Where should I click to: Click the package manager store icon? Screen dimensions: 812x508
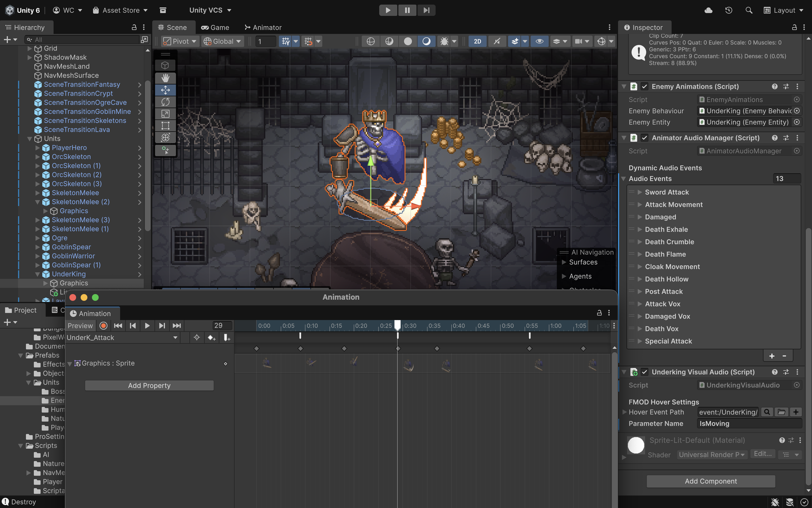[x=163, y=10]
